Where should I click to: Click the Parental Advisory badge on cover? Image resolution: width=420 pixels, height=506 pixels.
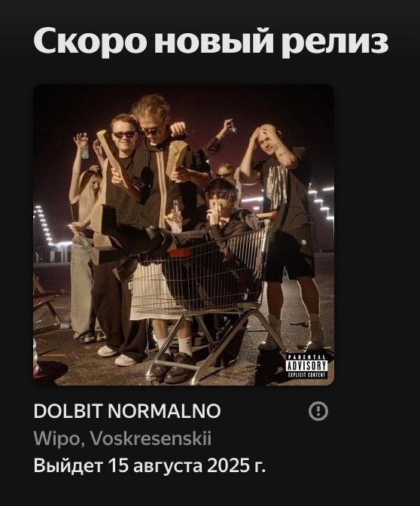306,366
